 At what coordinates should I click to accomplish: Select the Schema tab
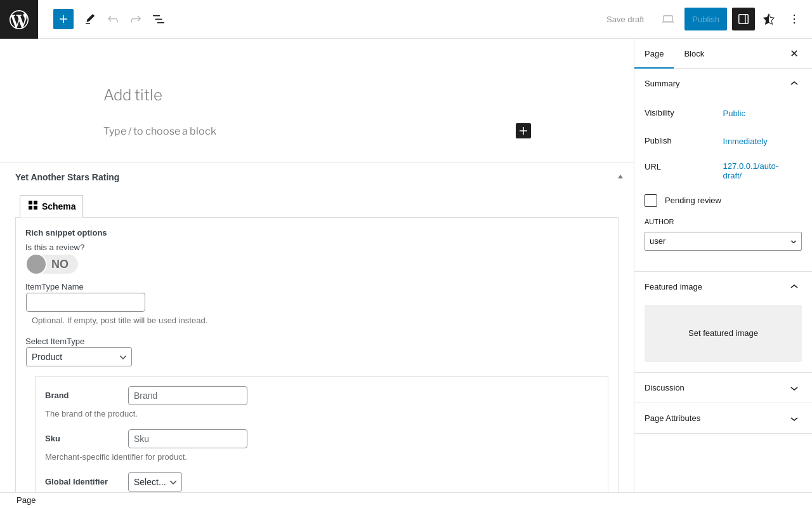tap(51, 206)
